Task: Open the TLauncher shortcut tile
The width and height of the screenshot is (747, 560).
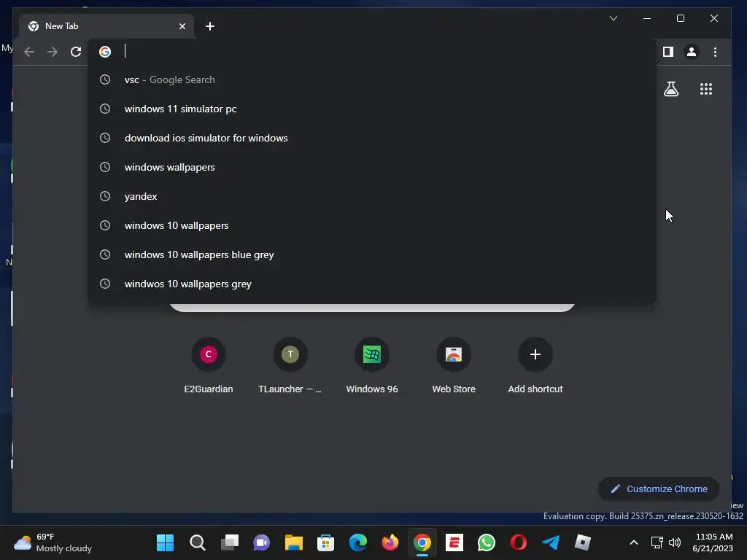Action: (x=290, y=365)
